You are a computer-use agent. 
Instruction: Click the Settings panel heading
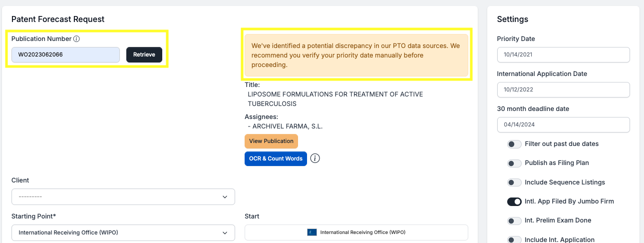tap(513, 19)
